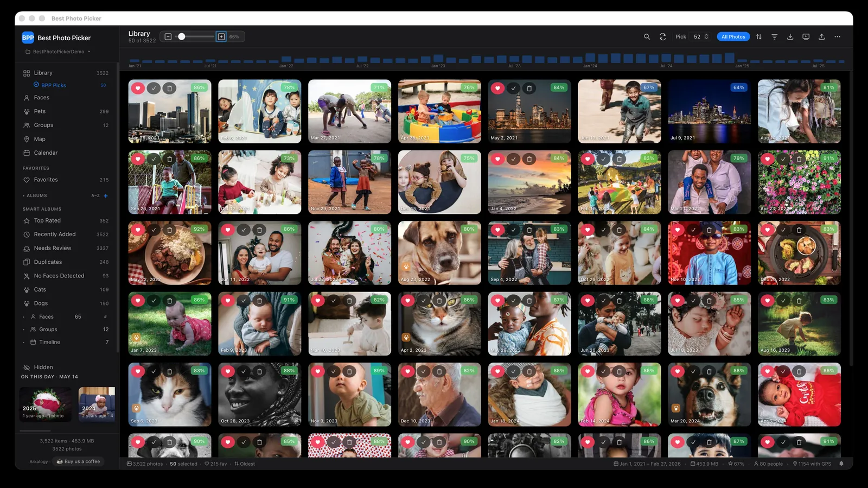Image resolution: width=868 pixels, height=488 pixels.
Task: Open Pets in the sidebar
Action: [x=66, y=111]
